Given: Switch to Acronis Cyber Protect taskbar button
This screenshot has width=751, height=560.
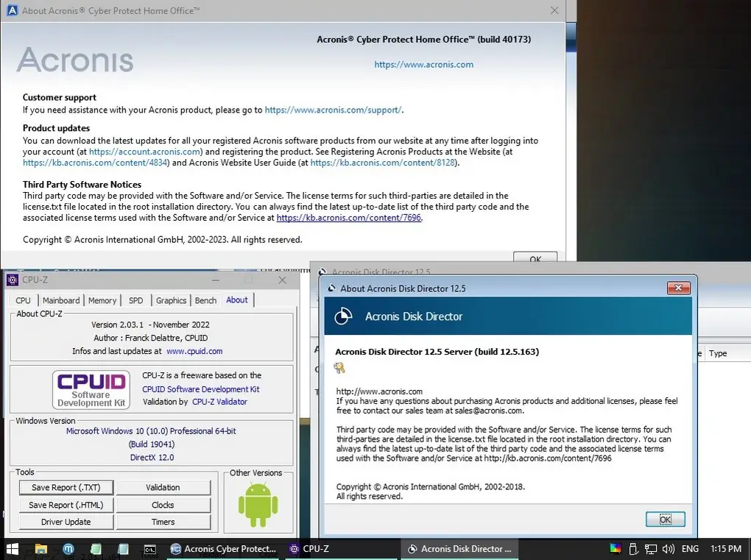Looking at the screenshot, I should [224, 549].
